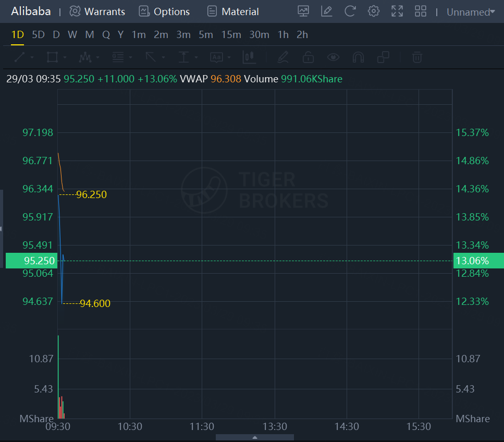Click the Options chart icon

(x=144, y=11)
